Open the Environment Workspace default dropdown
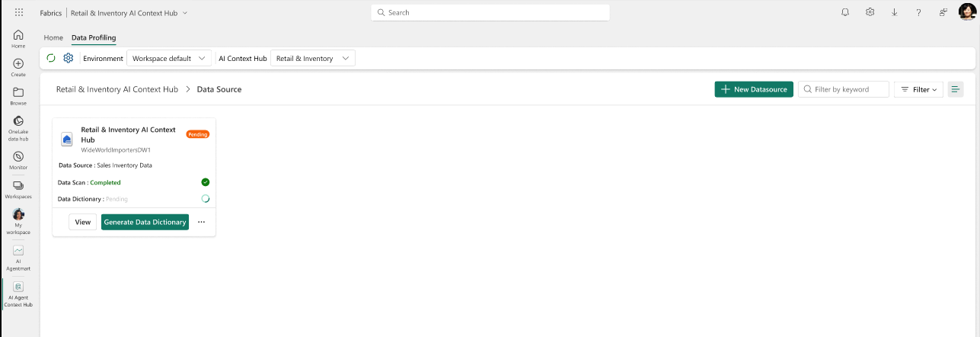Screen dimensions: 980x337 [169, 58]
